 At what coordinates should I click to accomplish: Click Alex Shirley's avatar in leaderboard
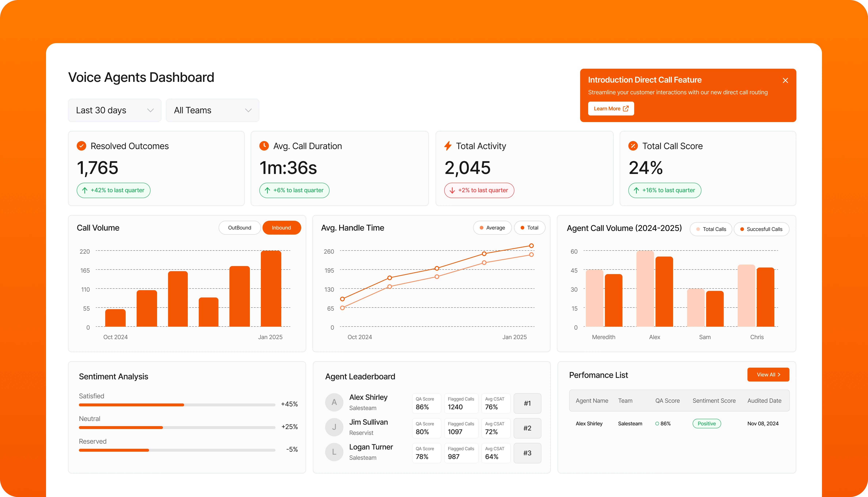[x=334, y=402]
